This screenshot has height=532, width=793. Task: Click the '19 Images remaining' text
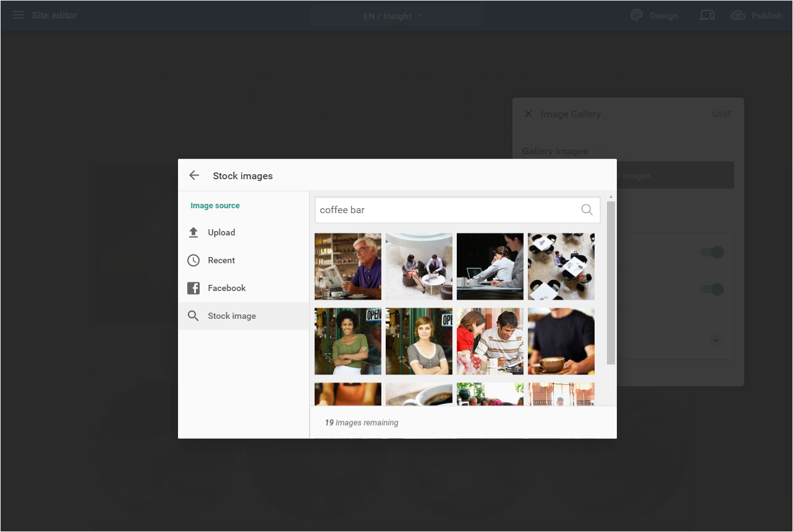click(362, 423)
